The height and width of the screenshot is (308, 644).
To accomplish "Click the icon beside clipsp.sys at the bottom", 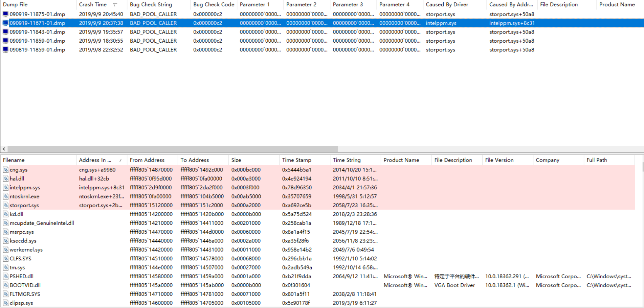I will point(6,303).
